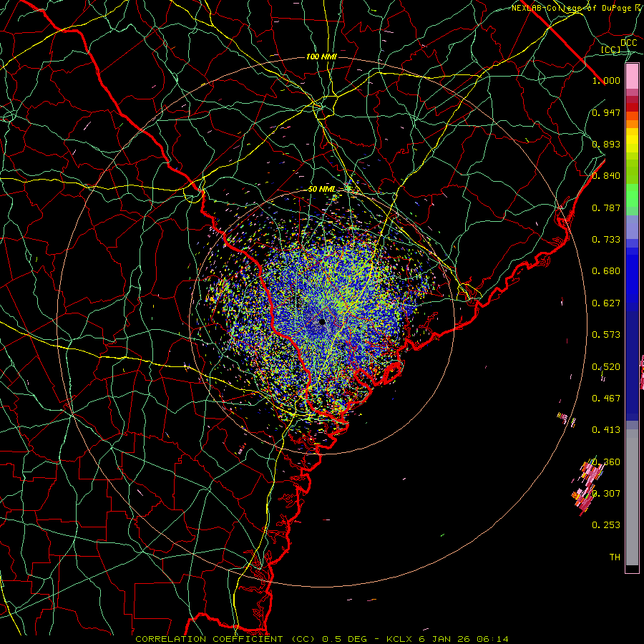The image size is (644, 644).
Task: Click the 0.947 legend value
Action: click(606, 112)
